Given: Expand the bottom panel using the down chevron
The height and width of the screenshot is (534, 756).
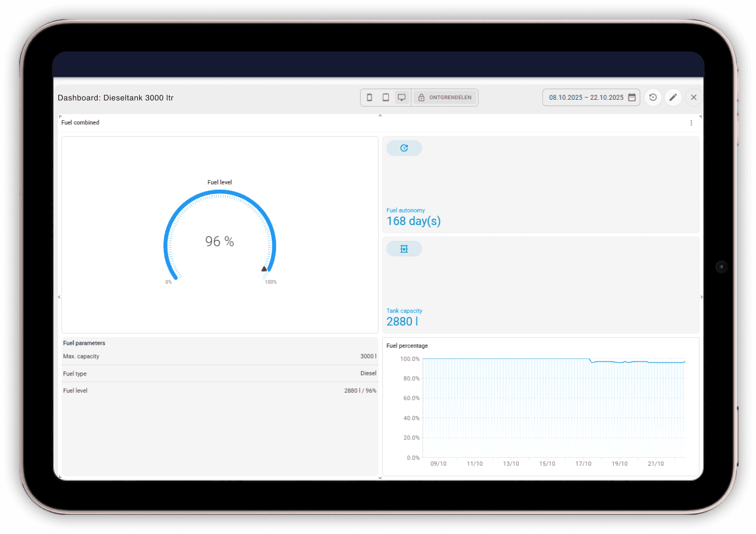Looking at the screenshot, I should [x=380, y=477].
